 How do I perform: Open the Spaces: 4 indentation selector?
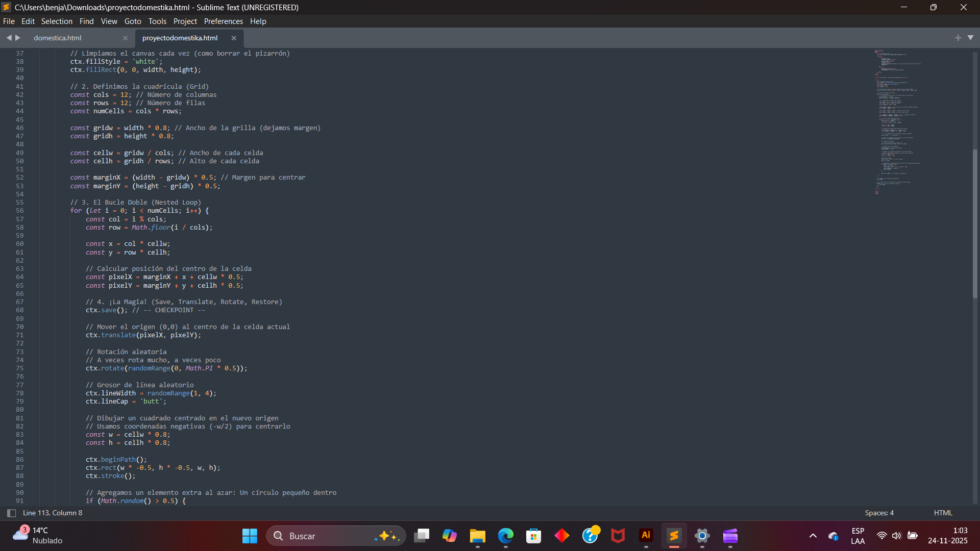click(879, 513)
